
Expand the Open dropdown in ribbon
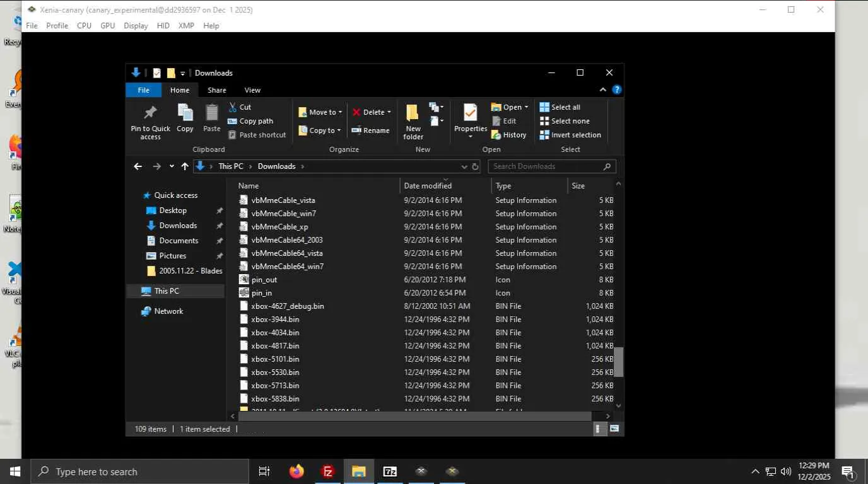510,107
